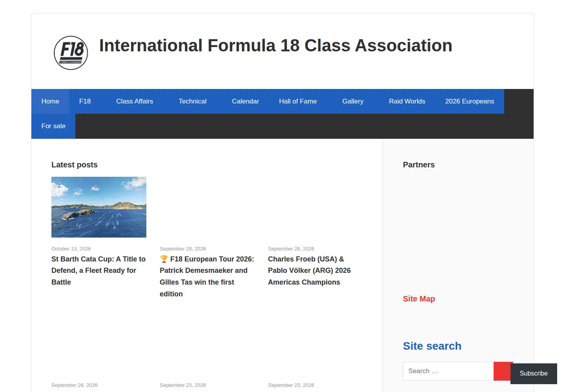Click the September 29, 2026 post date
The width and height of the screenshot is (565, 392).
tap(183, 249)
